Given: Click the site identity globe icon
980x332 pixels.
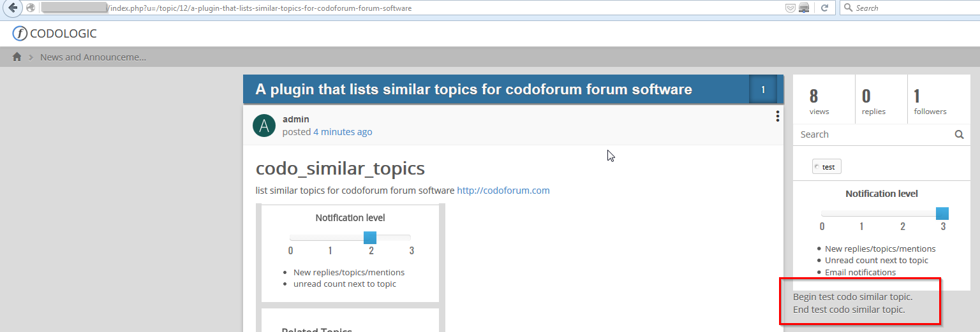Looking at the screenshot, I should tap(31, 8).
